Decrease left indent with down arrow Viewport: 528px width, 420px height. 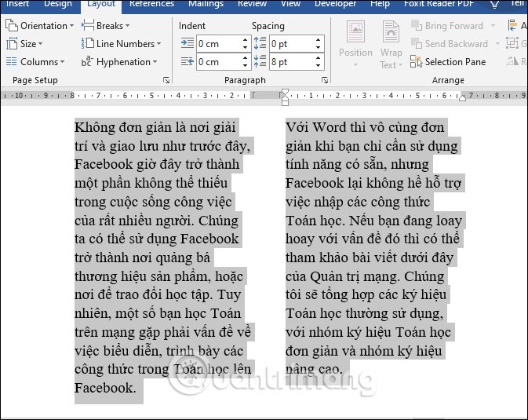tap(246, 48)
